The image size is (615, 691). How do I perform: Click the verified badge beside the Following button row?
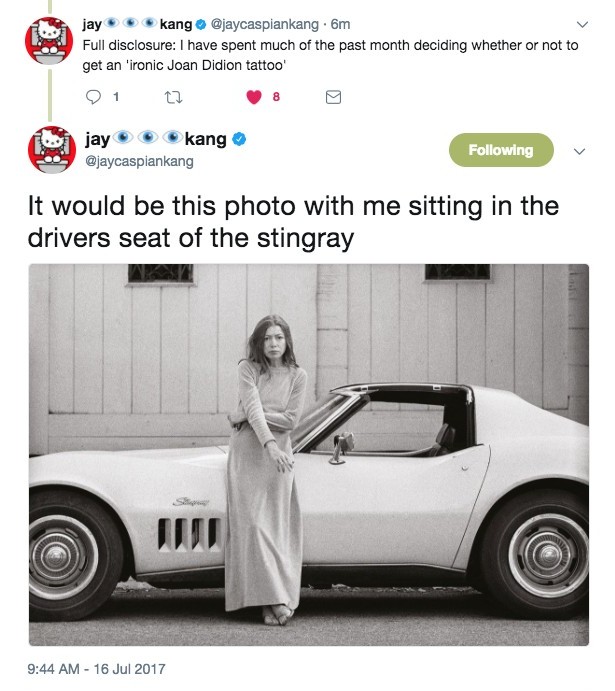tap(240, 140)
